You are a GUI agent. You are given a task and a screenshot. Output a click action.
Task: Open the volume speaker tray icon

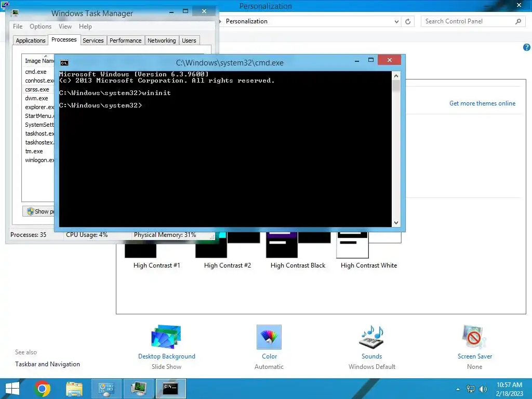(x=483, y=389)
